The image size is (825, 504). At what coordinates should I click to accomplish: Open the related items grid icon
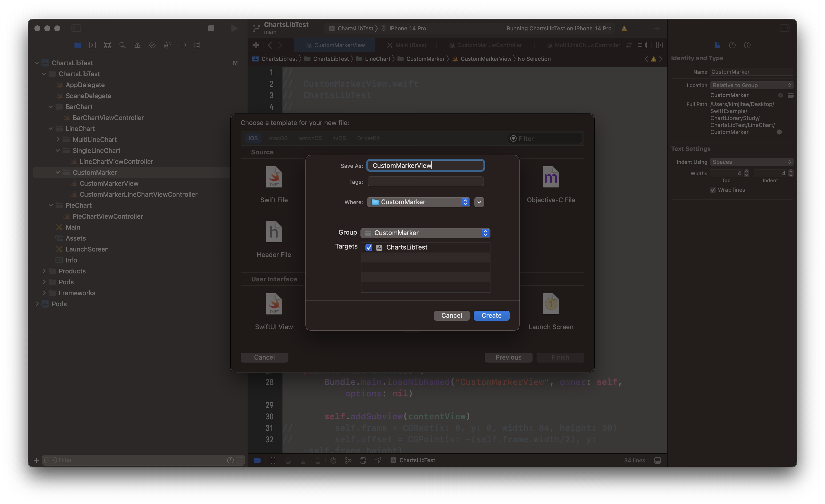[x=256, y=45]
